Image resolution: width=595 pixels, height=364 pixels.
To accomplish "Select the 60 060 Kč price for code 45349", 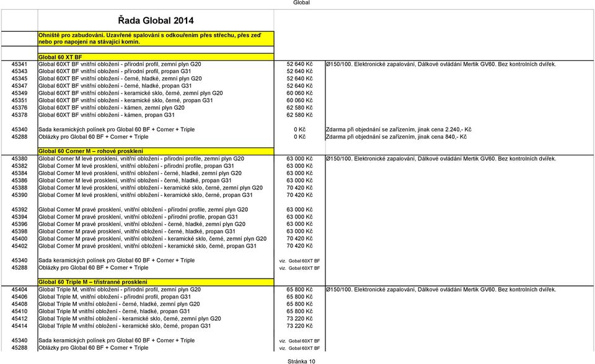I will (x=299, y=93).
